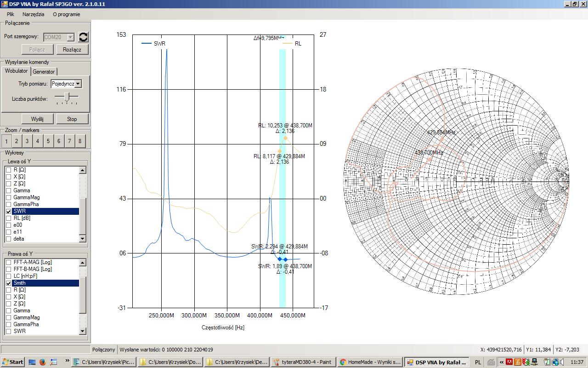Click the refresh serial ports icon
This screenshot has width=588, height=368.
[x=83, y=37]
